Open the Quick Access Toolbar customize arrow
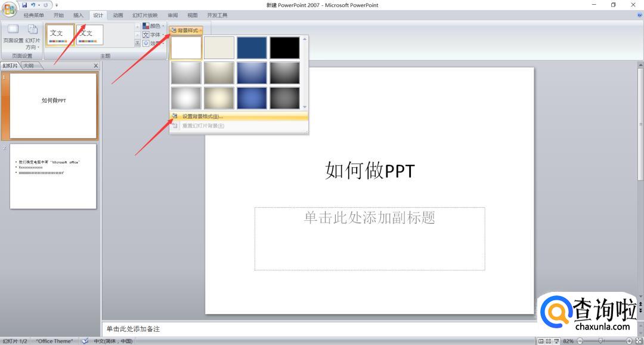Viewport: 644px width, 345px height. (x=57, y=5)
